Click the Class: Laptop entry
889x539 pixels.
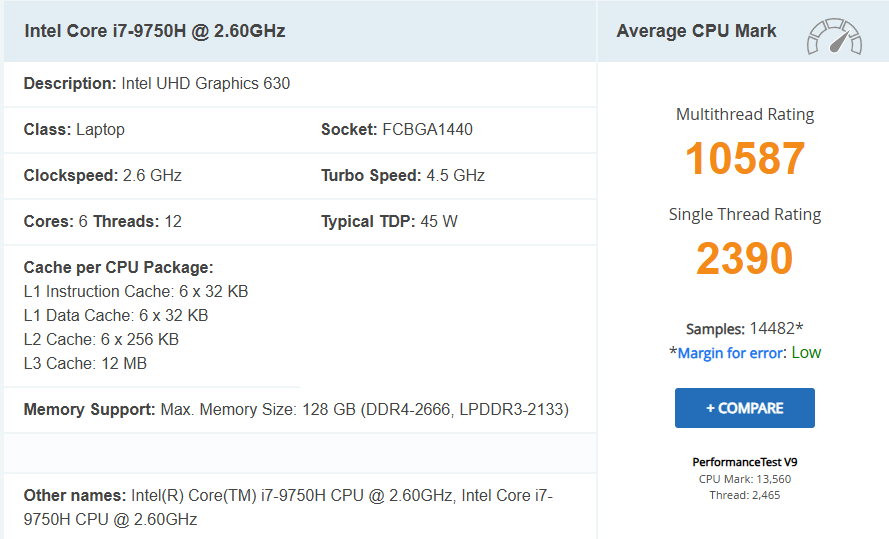point(74,130)
